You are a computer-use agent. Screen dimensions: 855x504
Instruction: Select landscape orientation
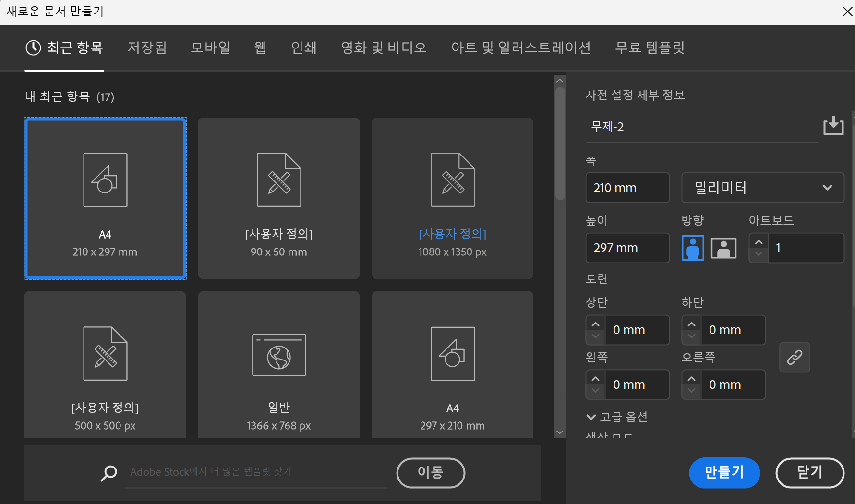coord(723,248)
